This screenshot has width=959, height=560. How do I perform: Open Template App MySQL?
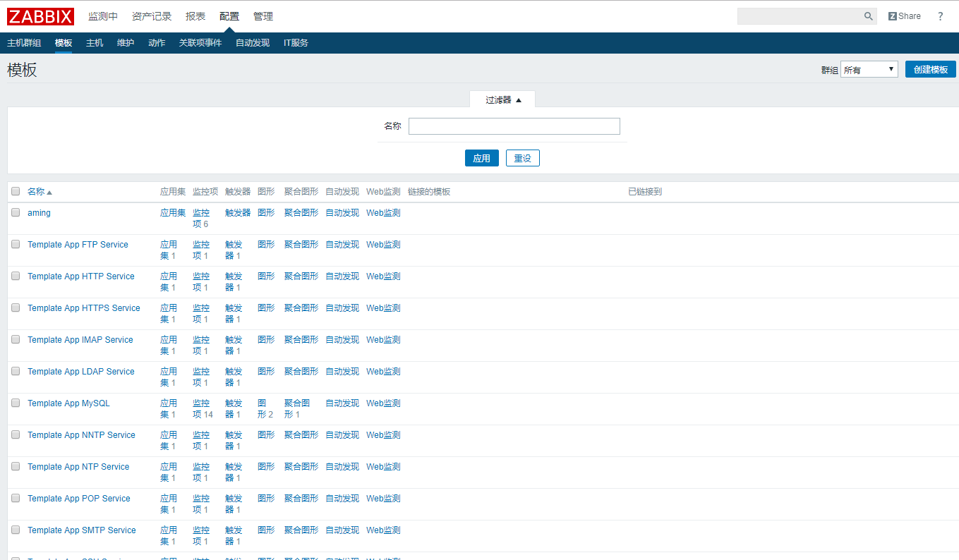[68, 403]
